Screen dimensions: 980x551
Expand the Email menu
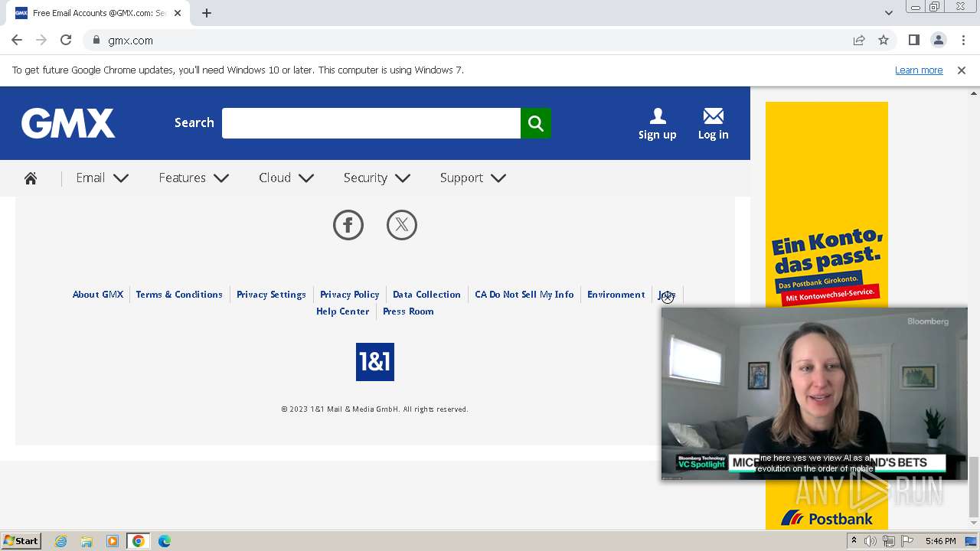[103, 178]
